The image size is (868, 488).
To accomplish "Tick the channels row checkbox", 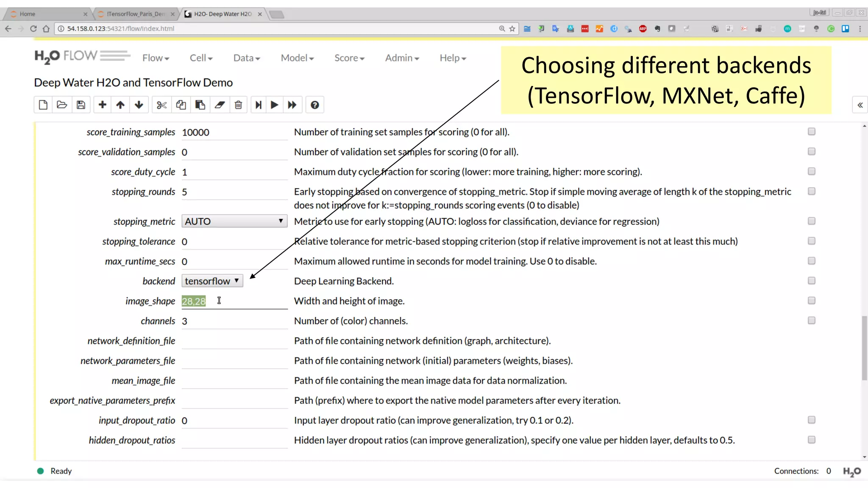I will click(811, 320).
